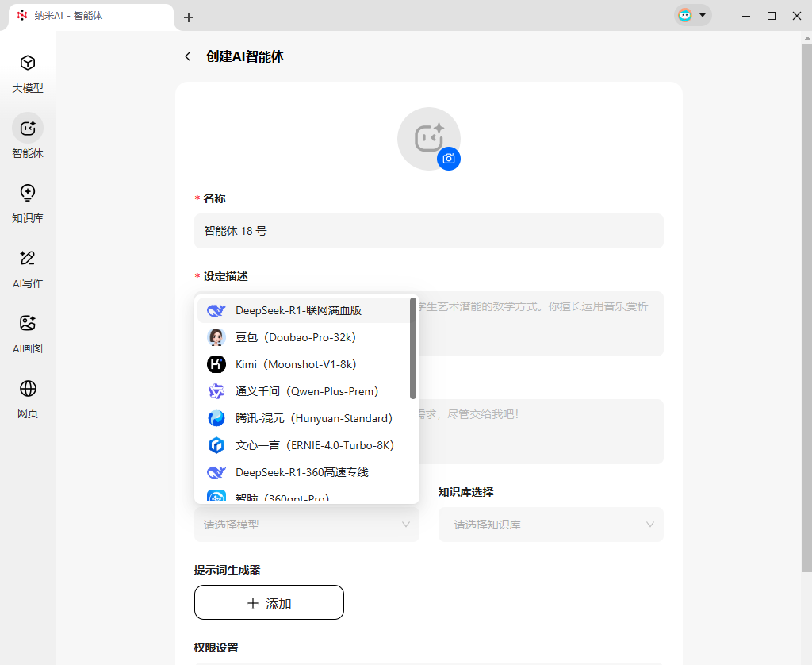Choose 智脑 (360gpt-Pro) model option

[304, 497]
